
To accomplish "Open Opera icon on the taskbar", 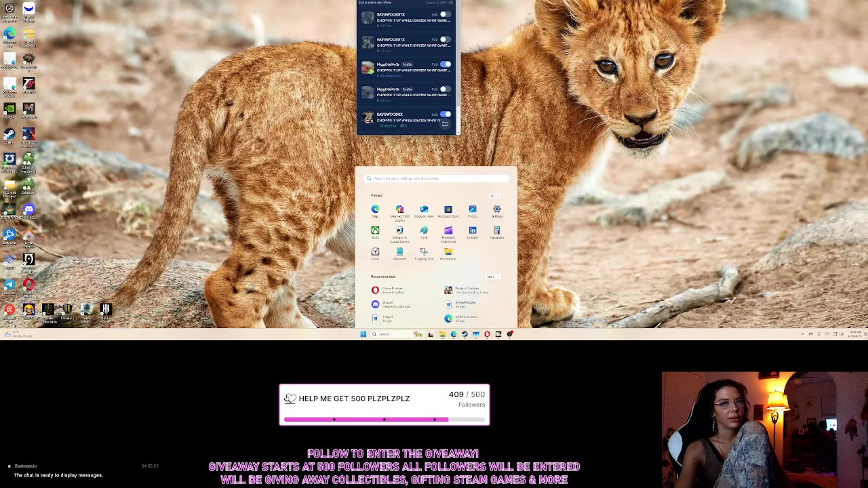I will [487, 334].
